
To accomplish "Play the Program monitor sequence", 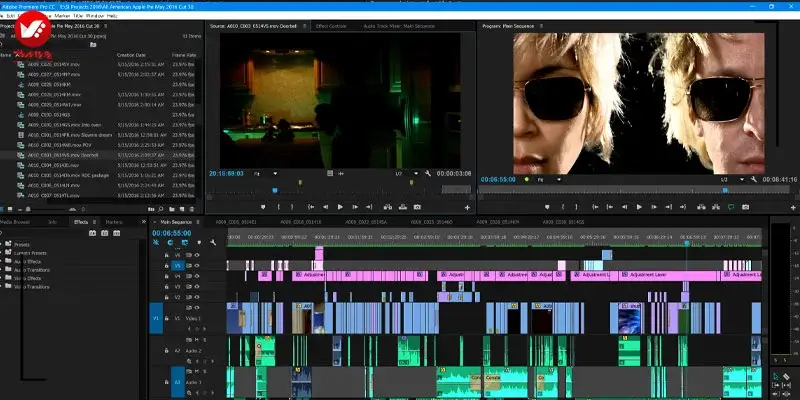I will pyautogui.click(x=639, y=207).
